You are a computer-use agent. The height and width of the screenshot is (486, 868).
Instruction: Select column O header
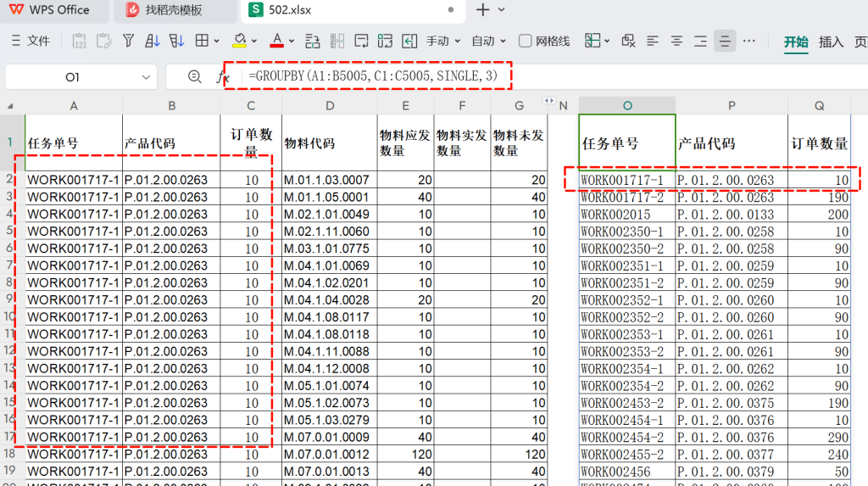pos(627,106)
